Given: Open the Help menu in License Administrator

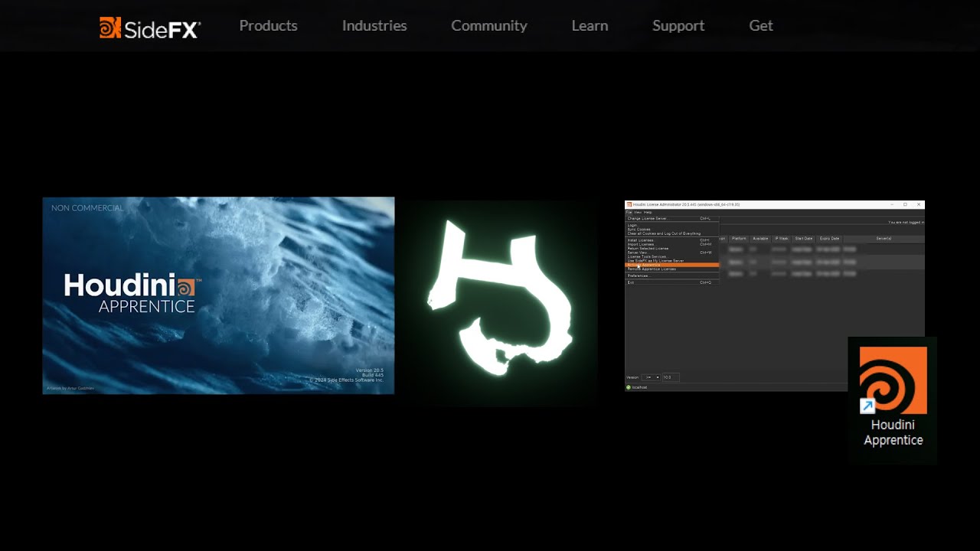Looking at the screenshot, I should 648,212.
